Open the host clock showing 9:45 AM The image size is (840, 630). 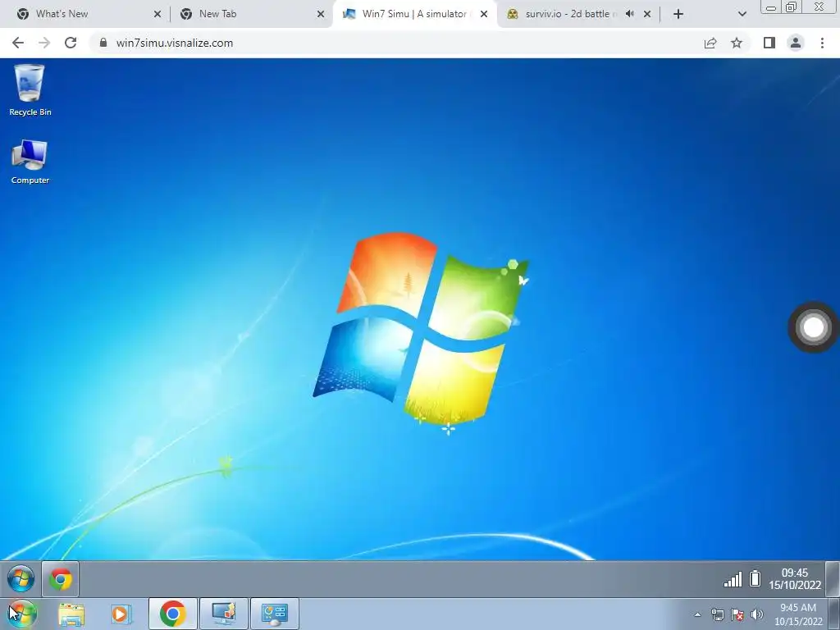pos(798,614)
